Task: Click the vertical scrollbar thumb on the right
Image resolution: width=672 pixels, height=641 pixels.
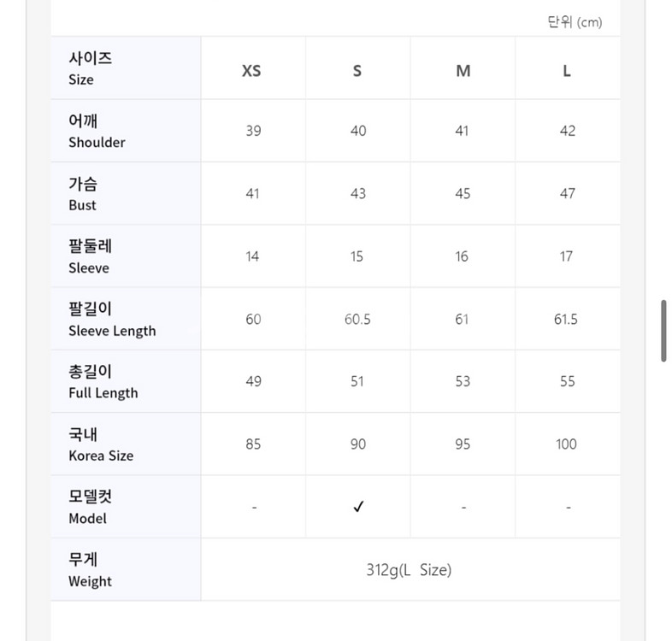Action: click(663, 331)
